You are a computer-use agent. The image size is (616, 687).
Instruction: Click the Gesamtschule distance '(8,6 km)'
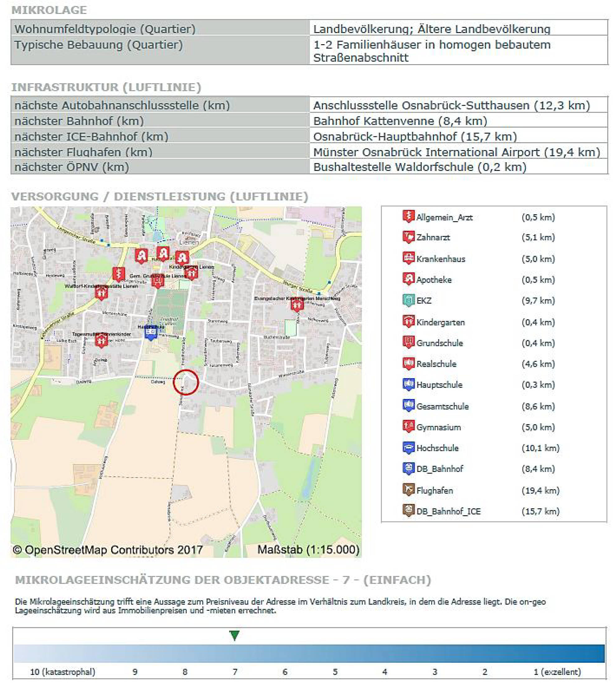tap(538, 406)
